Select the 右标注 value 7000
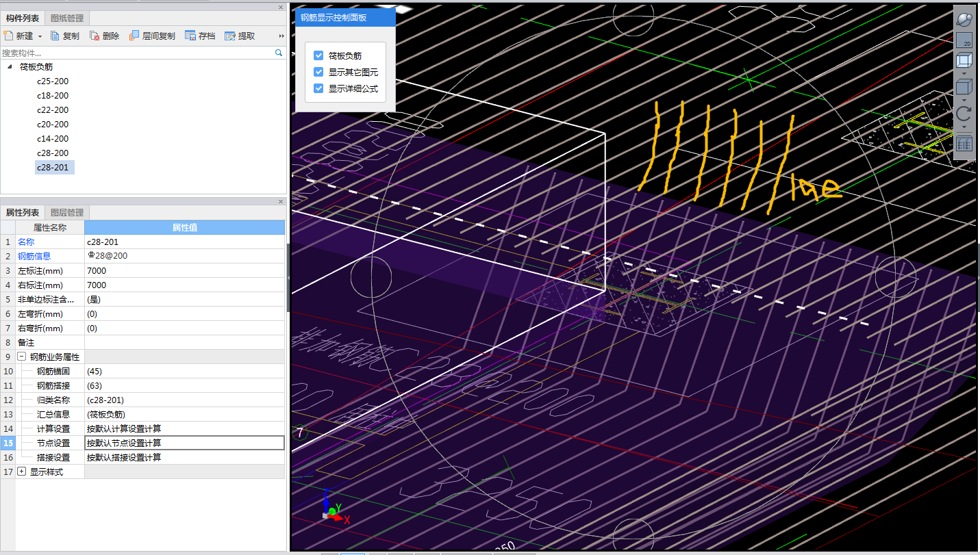Screen dimensions: 980x555 click(x=184, y=285)
